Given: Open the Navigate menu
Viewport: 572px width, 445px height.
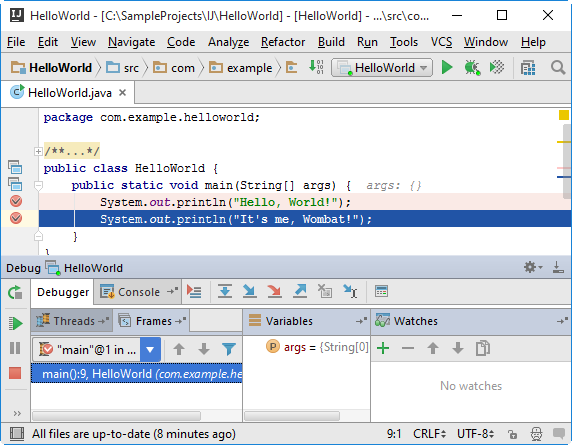Looking at the screenshot, I should coord(131,42).
